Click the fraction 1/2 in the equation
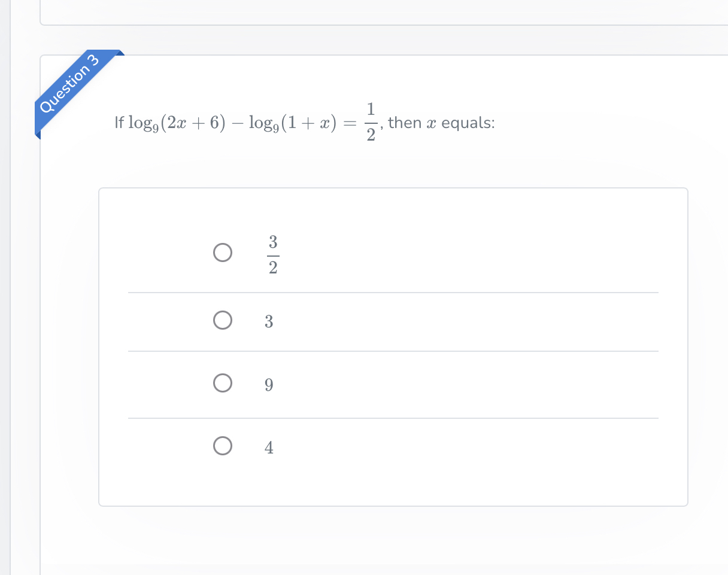Screen dimensions: 728x575 371,122
